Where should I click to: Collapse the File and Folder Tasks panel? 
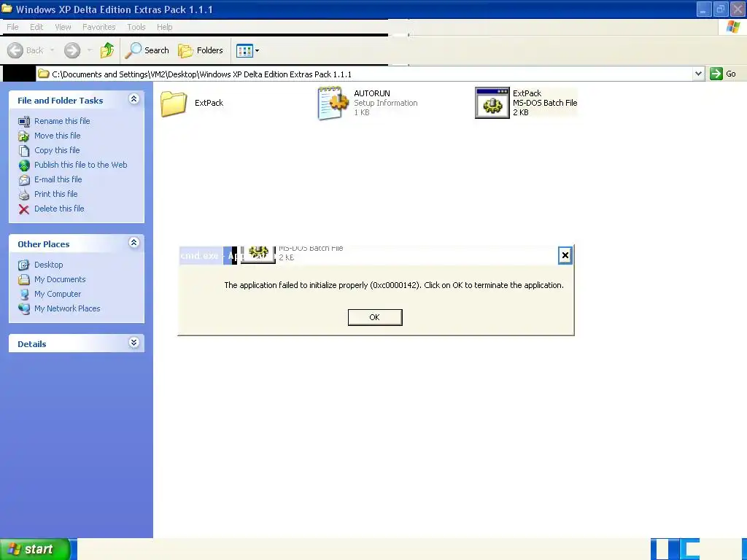tap(134, 99)
